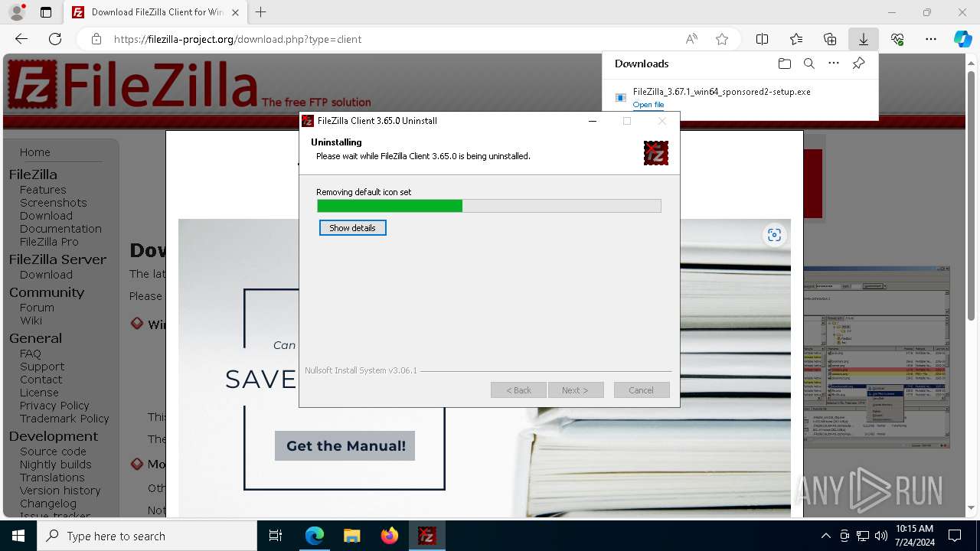This screenshot has width=980, height=551.
Task: Toggle split screen view
Action: (763, 39)
